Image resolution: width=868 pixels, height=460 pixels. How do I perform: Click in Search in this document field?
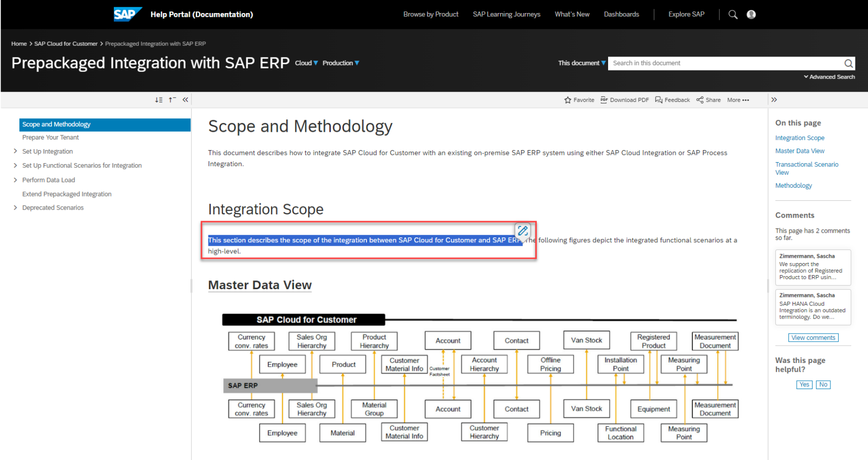point(726,63)
